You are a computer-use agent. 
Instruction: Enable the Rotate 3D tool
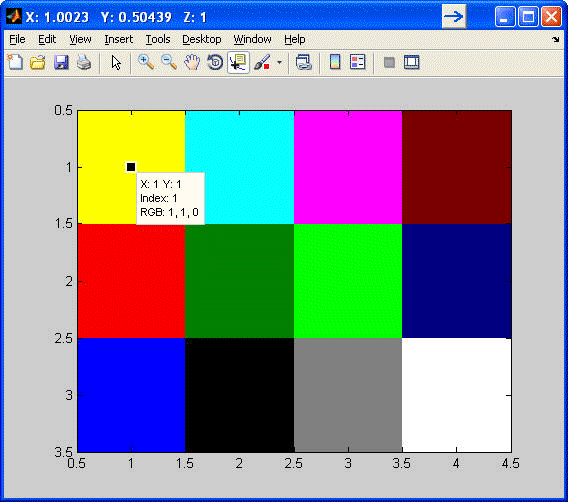pyautogui.click(x=215, y=63)
